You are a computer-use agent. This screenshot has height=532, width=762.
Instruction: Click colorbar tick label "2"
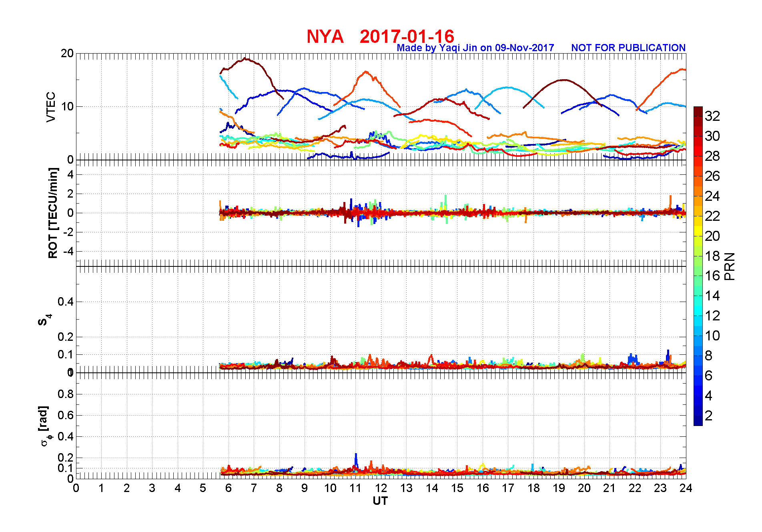[x=709, y=416]
